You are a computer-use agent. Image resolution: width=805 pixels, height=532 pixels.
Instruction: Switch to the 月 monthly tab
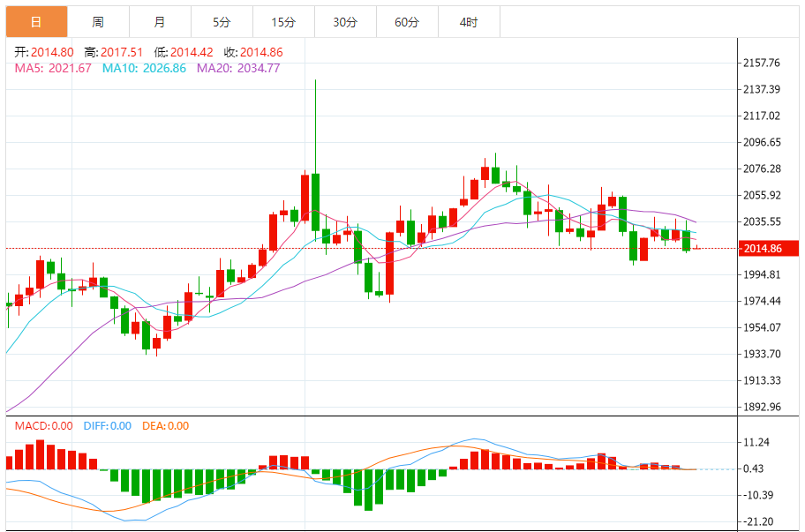click(x=160, y=22)
